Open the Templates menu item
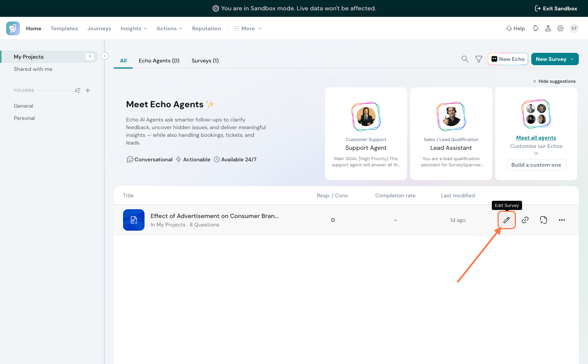Image resolution: width=588 pixels, height=364 pixels. click(64, 28)
